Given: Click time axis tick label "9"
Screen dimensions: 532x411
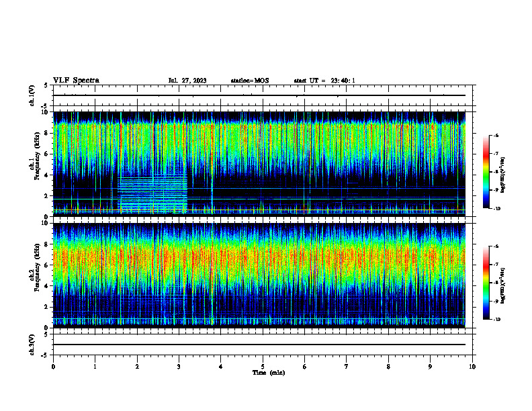Looking at the screenshot, I should (x=430, y=367).
